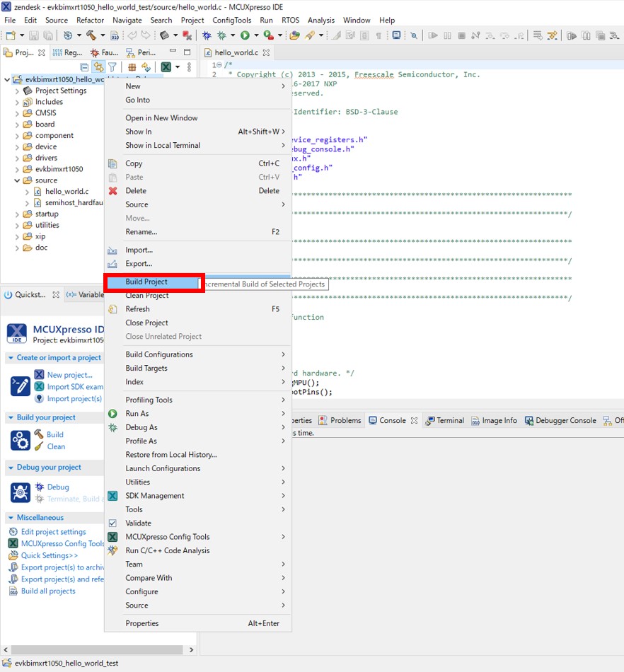Click the Import SDK example icon
This screenshot has height=672, width=624.
(x=39, y=387)
